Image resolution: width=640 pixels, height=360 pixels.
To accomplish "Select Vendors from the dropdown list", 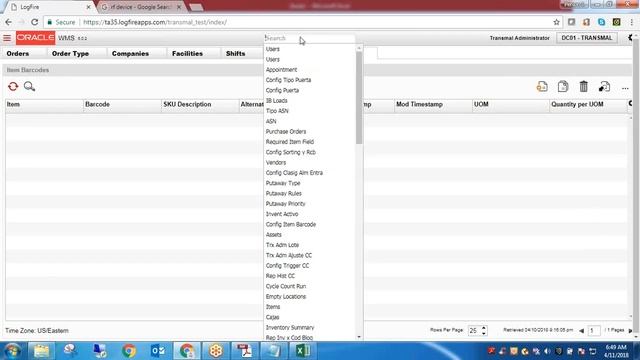I will [276, 162].
